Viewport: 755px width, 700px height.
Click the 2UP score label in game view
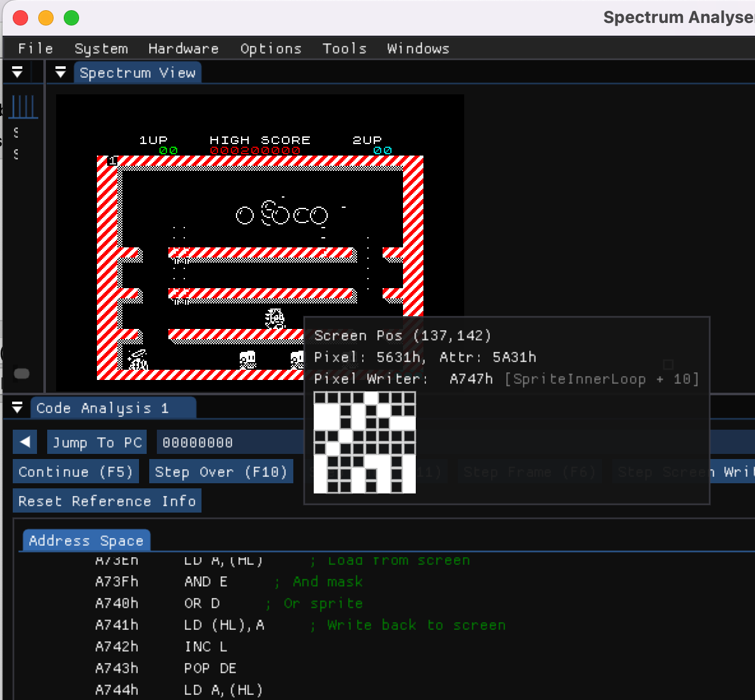[367, 140]
